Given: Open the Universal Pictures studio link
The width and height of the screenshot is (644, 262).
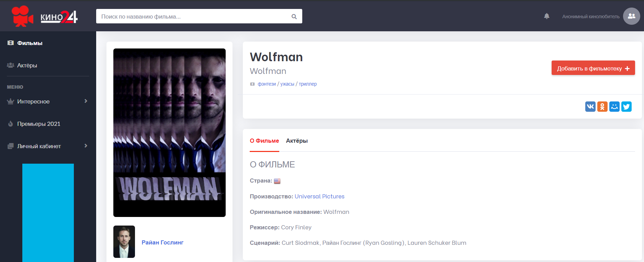Looking at the screenshot, I should pos(319,196).
